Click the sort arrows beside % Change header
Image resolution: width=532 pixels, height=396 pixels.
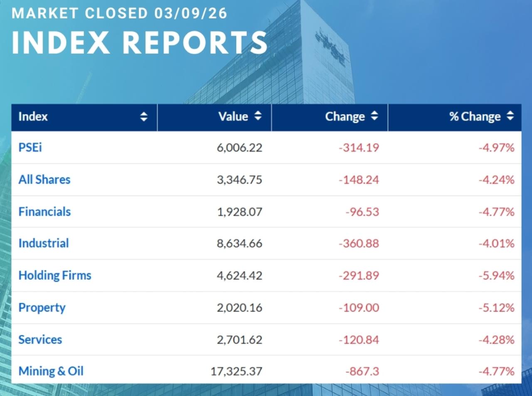(x=510, y=116)
